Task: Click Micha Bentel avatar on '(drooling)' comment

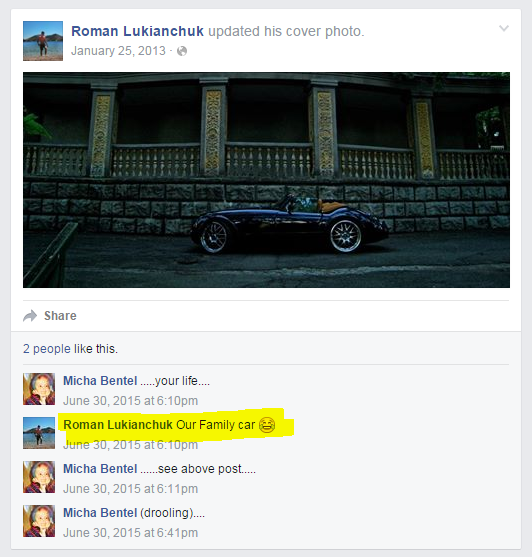Action: [x=39, y=521]
